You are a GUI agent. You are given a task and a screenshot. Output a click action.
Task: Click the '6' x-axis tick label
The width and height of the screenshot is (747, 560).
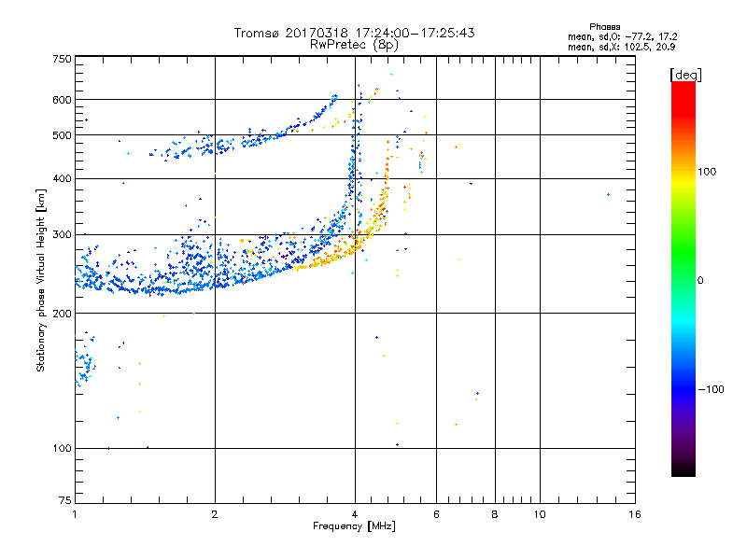pos(436,514)
